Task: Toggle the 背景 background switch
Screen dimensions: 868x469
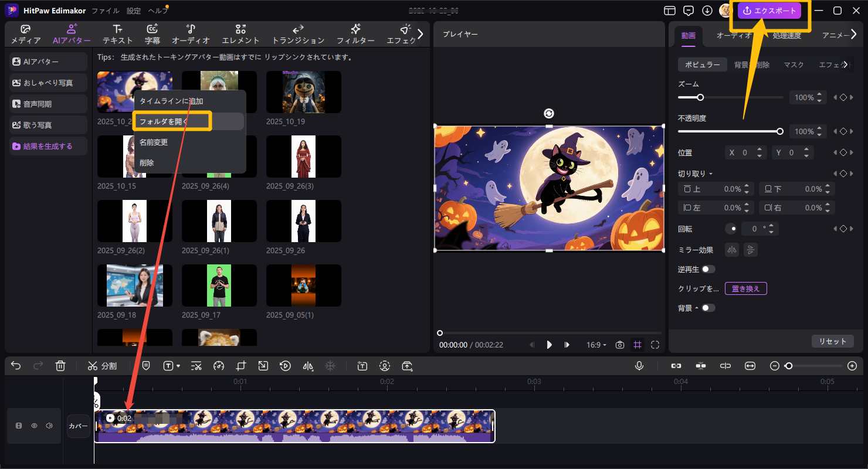Action: click(x=708, y=308)
